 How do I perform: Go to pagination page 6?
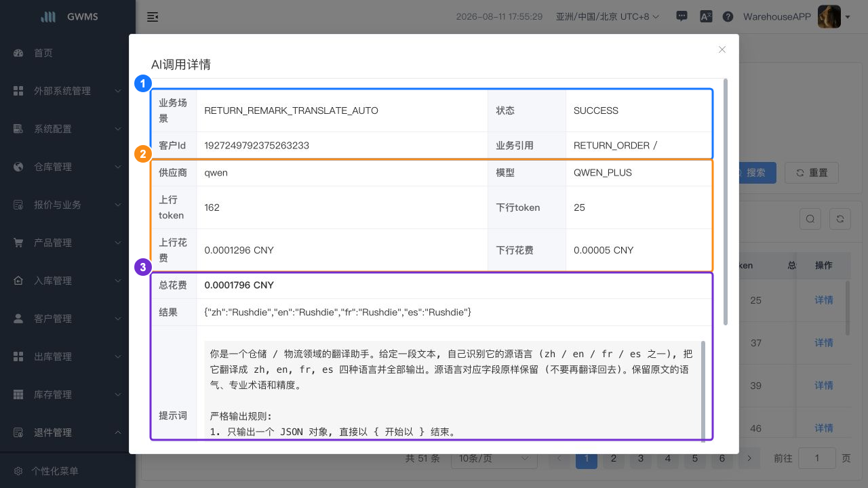(722, 459)
